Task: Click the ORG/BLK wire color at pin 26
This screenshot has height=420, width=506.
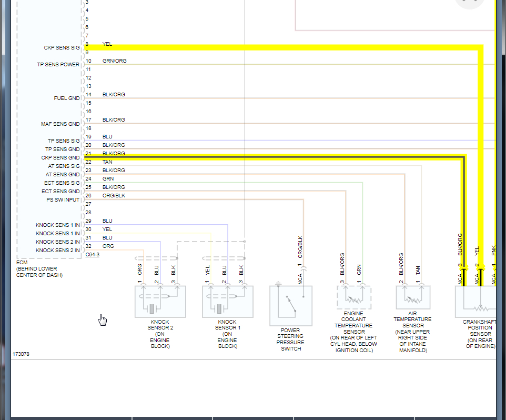Action: 114,195
